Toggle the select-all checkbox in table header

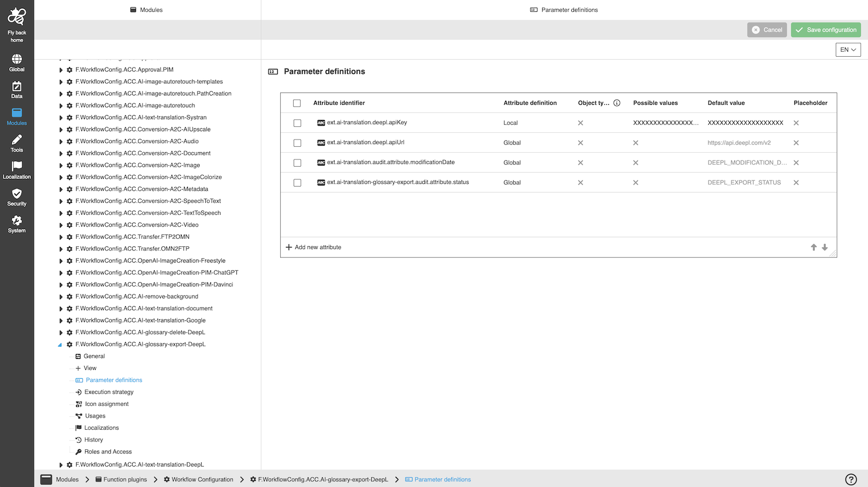pyautogui.click(x=297, y=103)
